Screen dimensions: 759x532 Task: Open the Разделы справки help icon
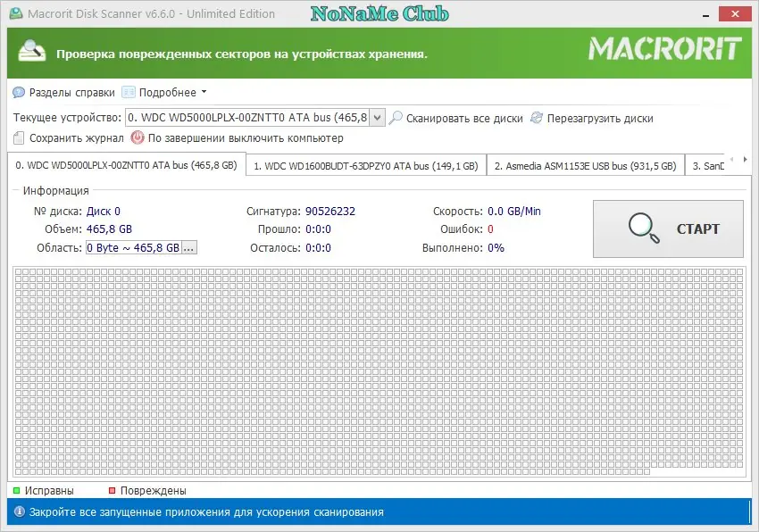18,91
